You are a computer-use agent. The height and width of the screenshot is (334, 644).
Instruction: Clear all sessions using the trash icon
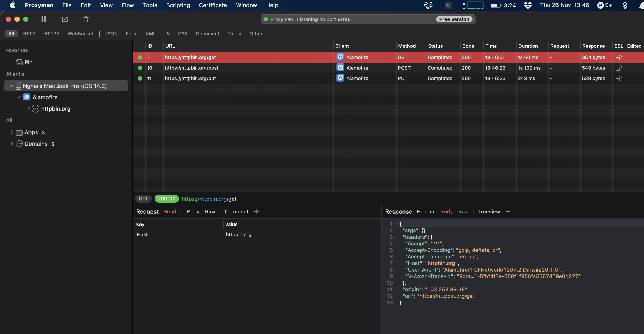[86, 19]
